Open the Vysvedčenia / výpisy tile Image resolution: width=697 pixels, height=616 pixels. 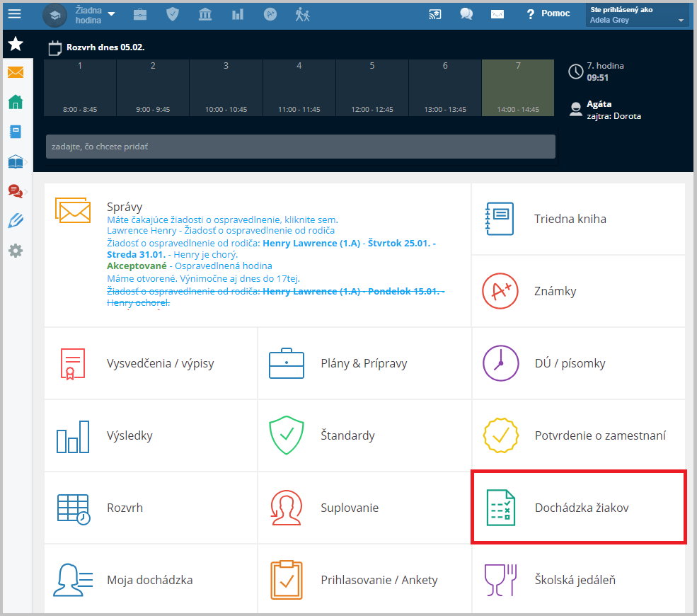pyautogui.click(x=151, y=363)
